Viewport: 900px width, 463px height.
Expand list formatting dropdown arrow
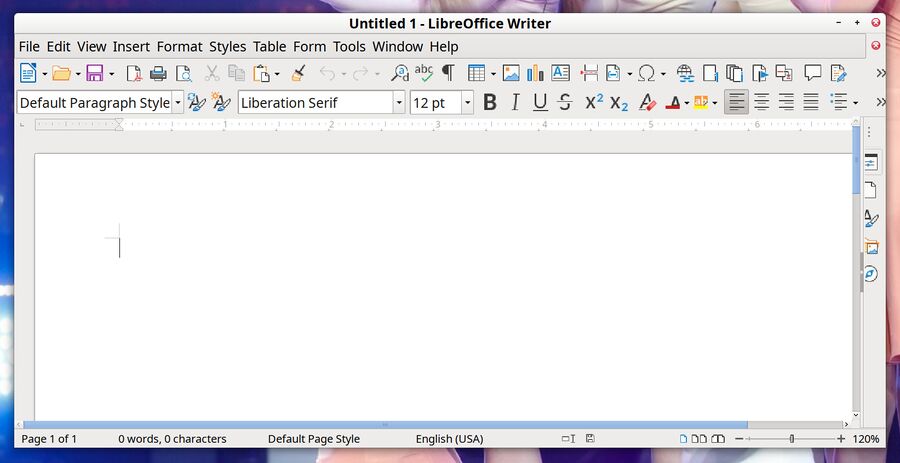pyautogui.click(x=855, y=103)
